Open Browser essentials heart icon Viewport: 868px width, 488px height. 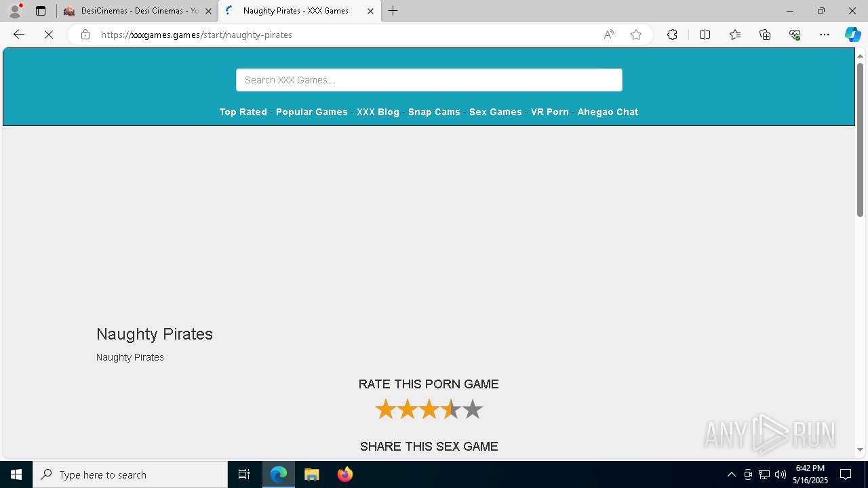(x=795, y=35)
